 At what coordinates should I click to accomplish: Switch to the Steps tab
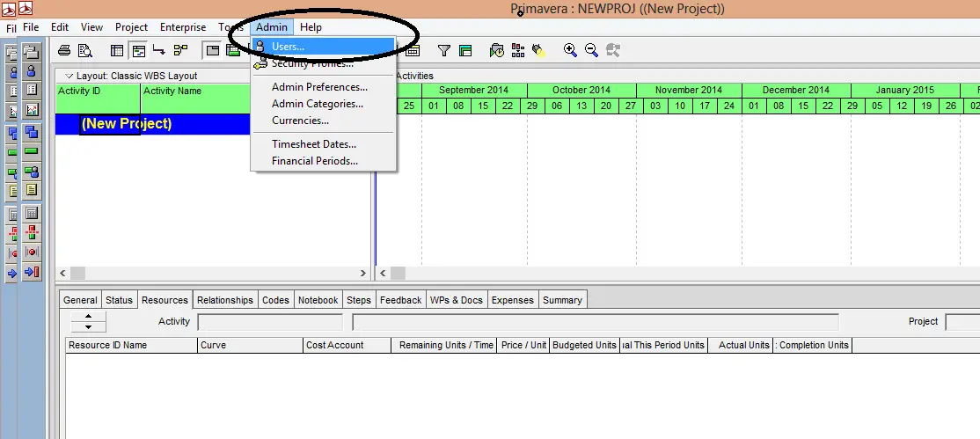359,300
